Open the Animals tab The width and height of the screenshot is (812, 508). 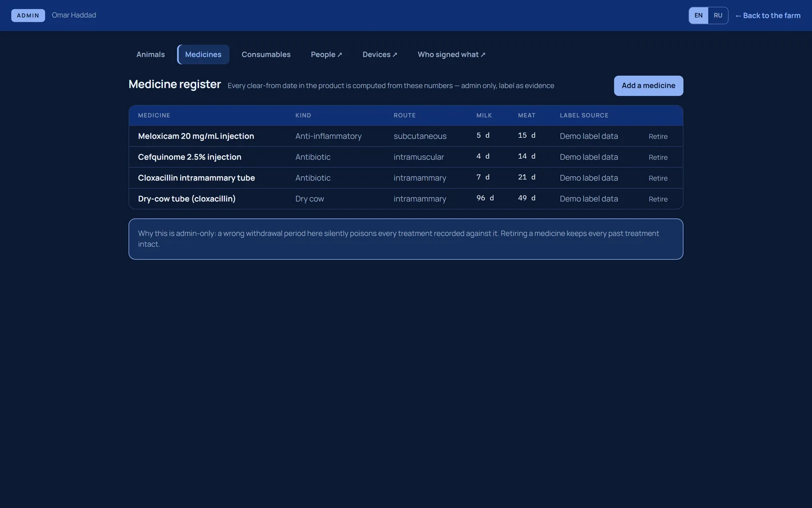tap(150, 54)
